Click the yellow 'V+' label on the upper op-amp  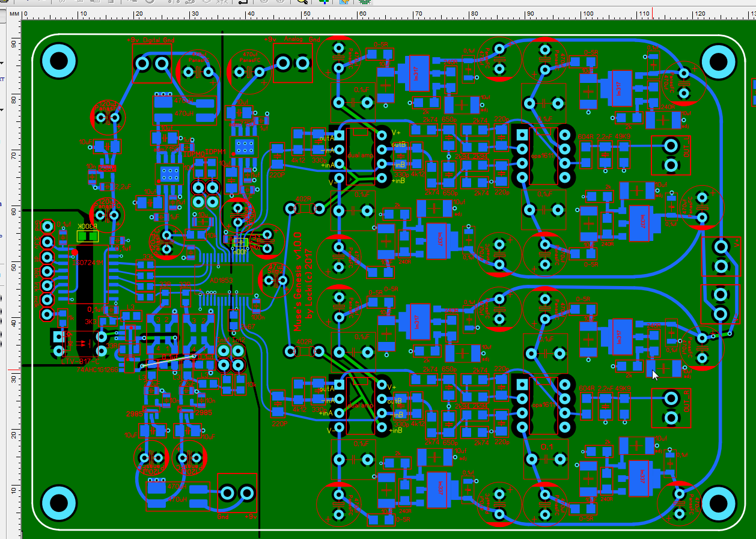coord(396,132)
